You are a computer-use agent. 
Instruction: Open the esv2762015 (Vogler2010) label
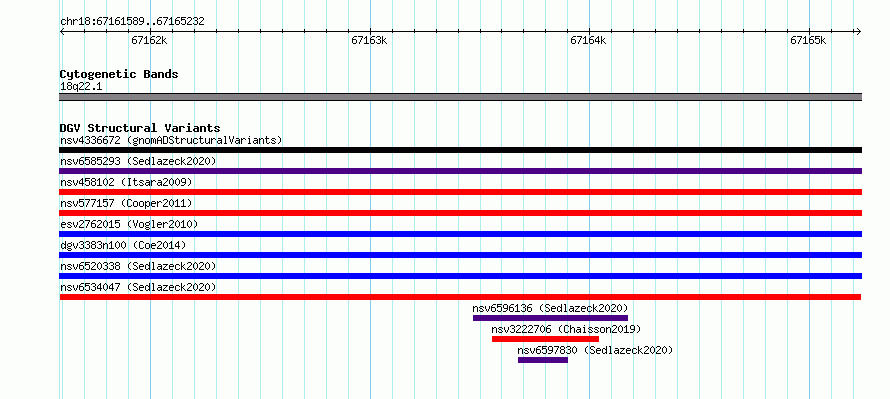tap(129, 224)
